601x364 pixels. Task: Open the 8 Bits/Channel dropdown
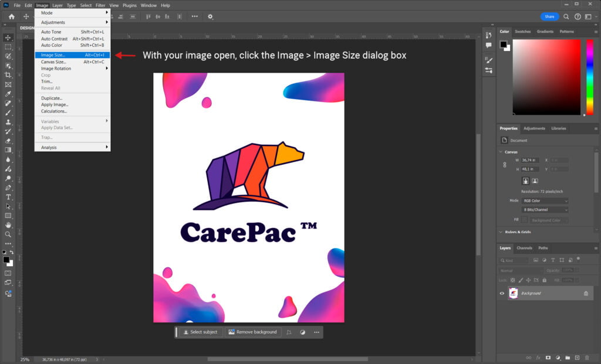[x=545, y=209]
